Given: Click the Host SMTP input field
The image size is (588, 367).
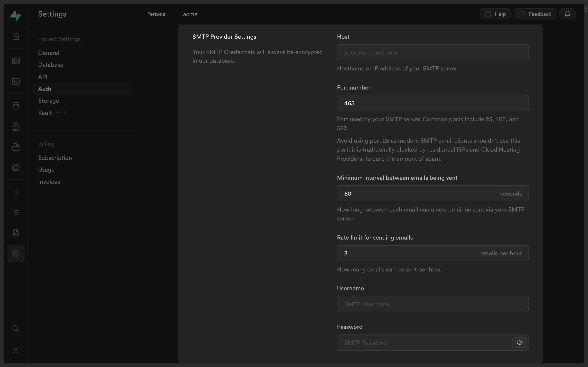Looking at the screenshot, I should [x=433, y=52].
